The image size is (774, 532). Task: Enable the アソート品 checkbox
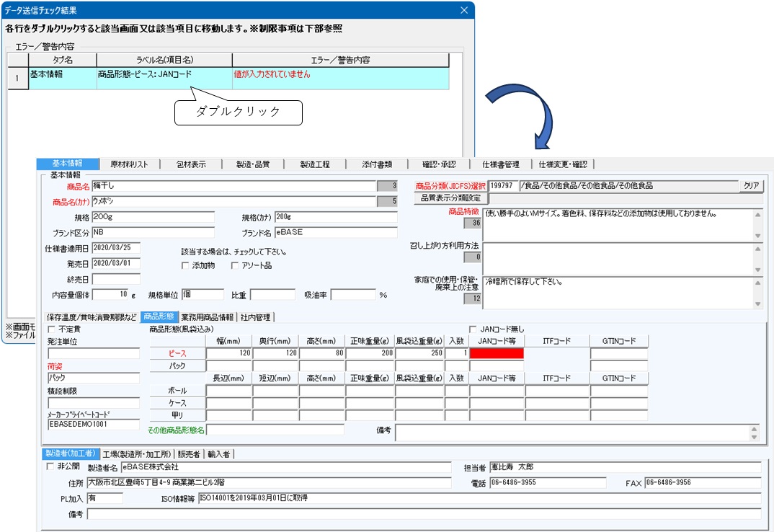[x=235, y=266]
